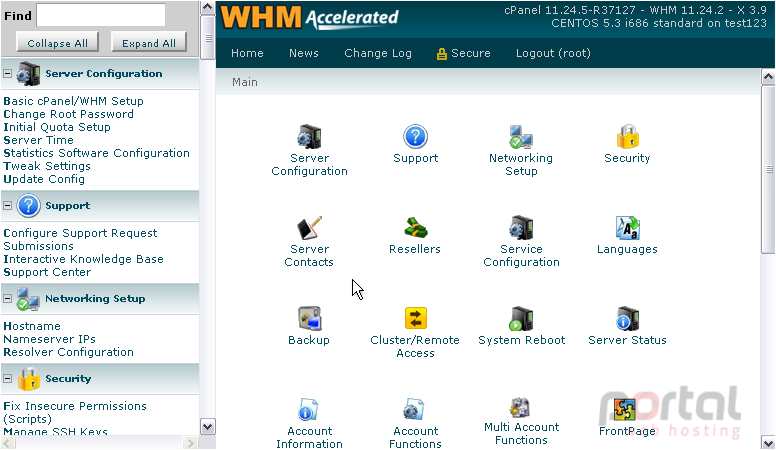Collapse the Security sidebar section
Image resolution: width=776 pixels, height=450 pixels.
(7, 379)
